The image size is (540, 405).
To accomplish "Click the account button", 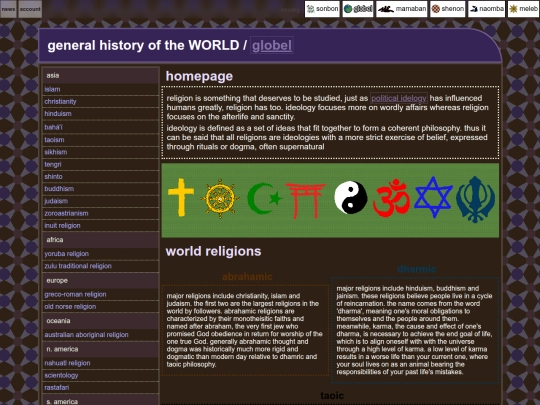I will 30,9.
